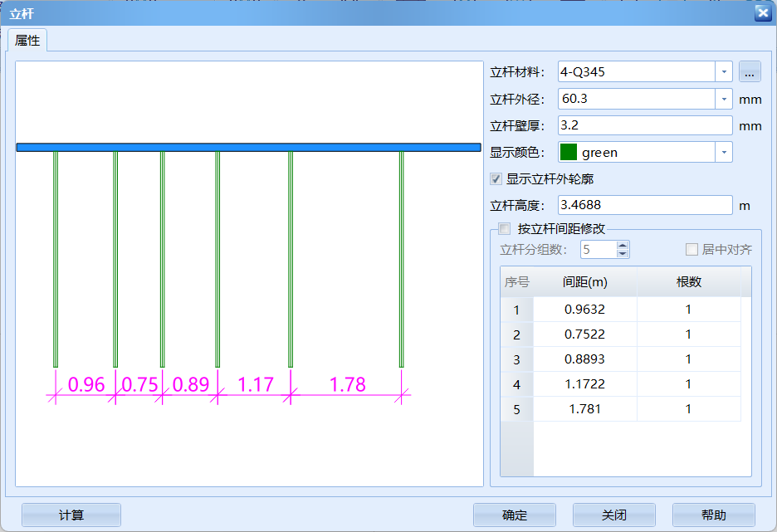Confirm settings with the 确定 button
Image resolution: width=777 pixels, height=532 pixels.
(515, 515)
